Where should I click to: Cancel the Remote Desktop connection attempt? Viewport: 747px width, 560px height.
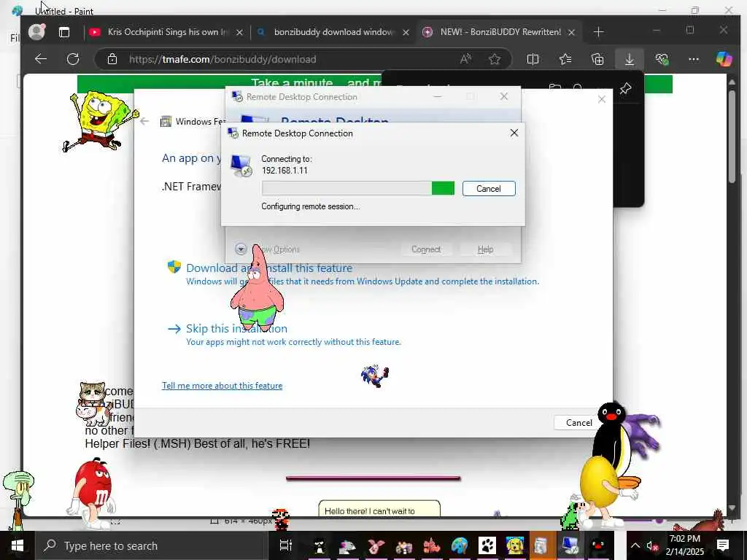[489, 189]
